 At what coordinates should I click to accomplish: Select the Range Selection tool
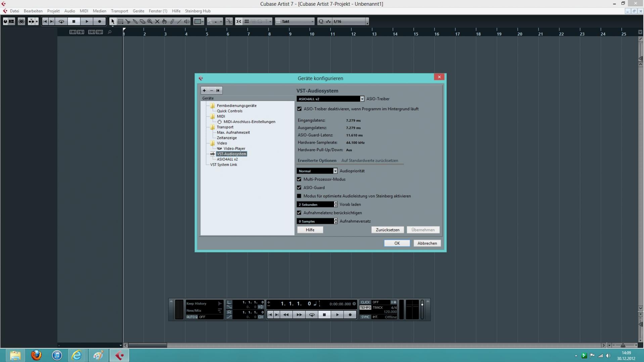click(x=120, y=21)
